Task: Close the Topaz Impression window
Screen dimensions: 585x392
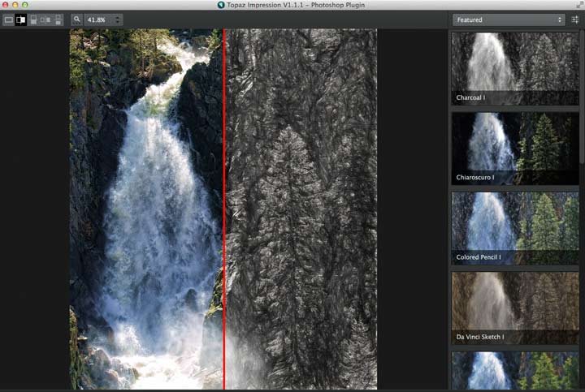Action: (x=5, y=5)
